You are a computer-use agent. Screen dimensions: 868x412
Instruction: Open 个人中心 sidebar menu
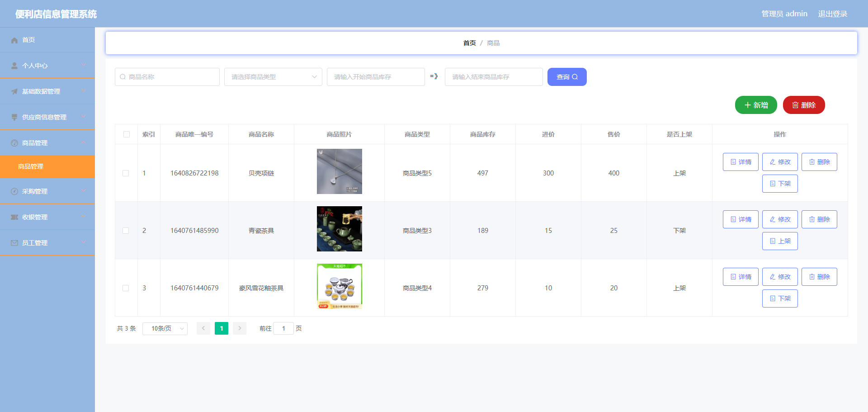coord(47,66)
